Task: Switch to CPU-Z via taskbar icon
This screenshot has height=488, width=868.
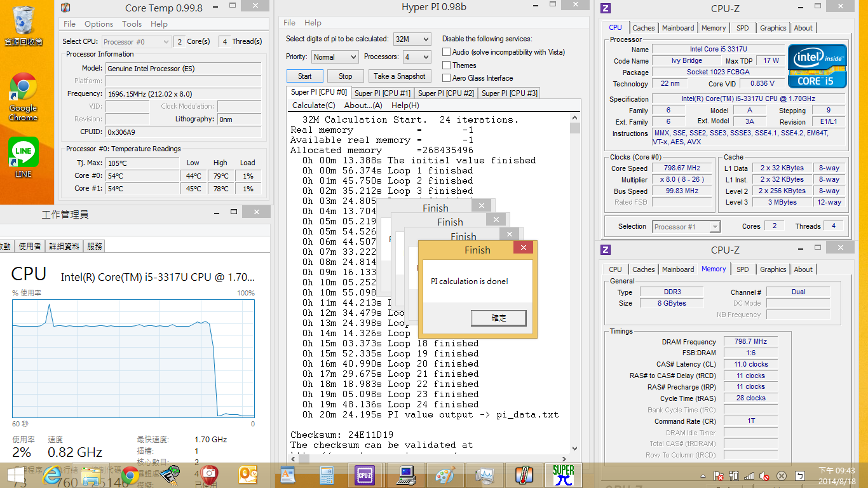Action: click(365, 475)
